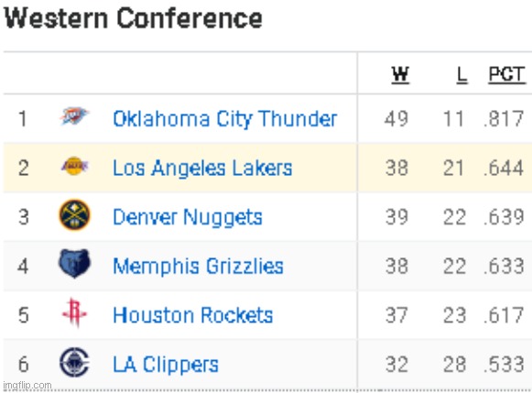
Task: Click the Western Conference heading
Action: coord(134,18)
